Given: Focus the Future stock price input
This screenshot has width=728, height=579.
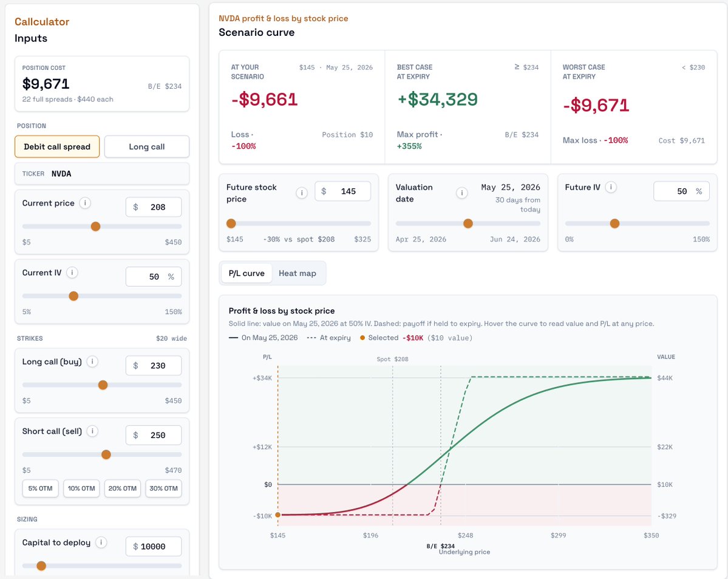Looking at the screenshot, I should click(342, 191).
